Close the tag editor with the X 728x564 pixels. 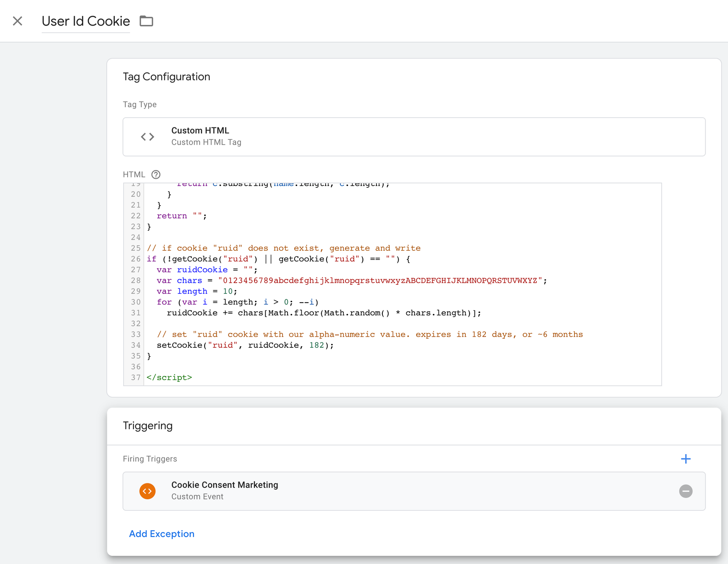[x=17, y=21]
